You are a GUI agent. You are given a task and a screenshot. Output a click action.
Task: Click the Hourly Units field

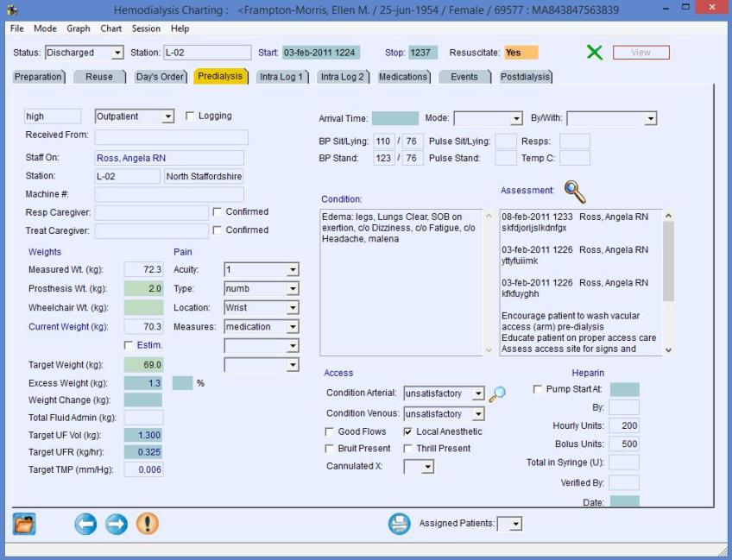pyautogui.click(x=624, y=425)
